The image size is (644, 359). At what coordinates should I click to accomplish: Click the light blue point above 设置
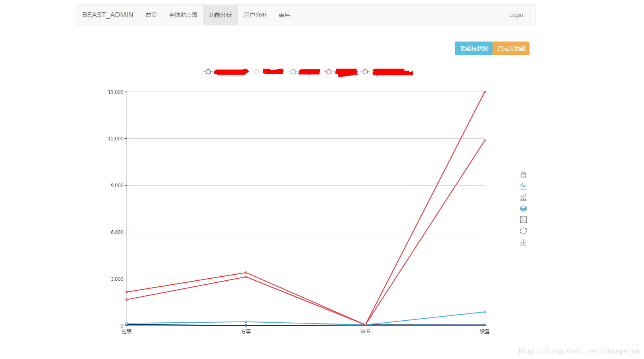[485, 312]
